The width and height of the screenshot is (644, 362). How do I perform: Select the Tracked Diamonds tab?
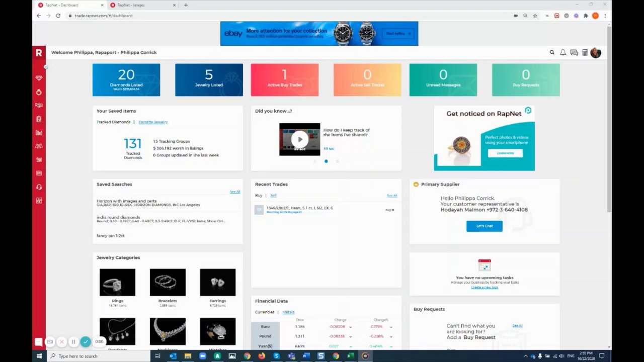(x=113, y=122)
